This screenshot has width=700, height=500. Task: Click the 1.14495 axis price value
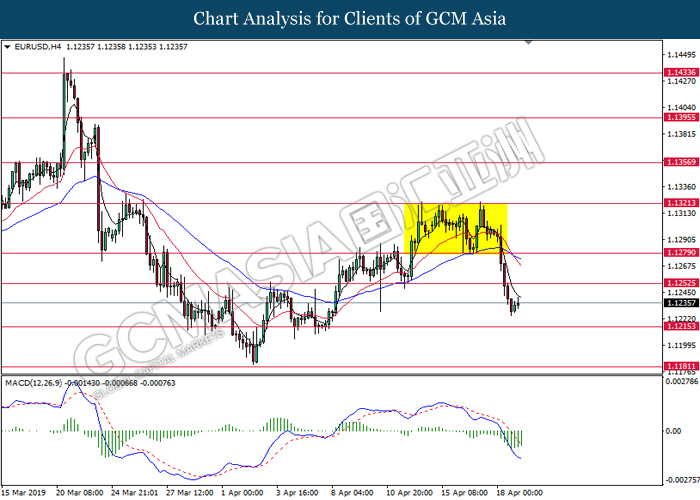click(681, 55)
